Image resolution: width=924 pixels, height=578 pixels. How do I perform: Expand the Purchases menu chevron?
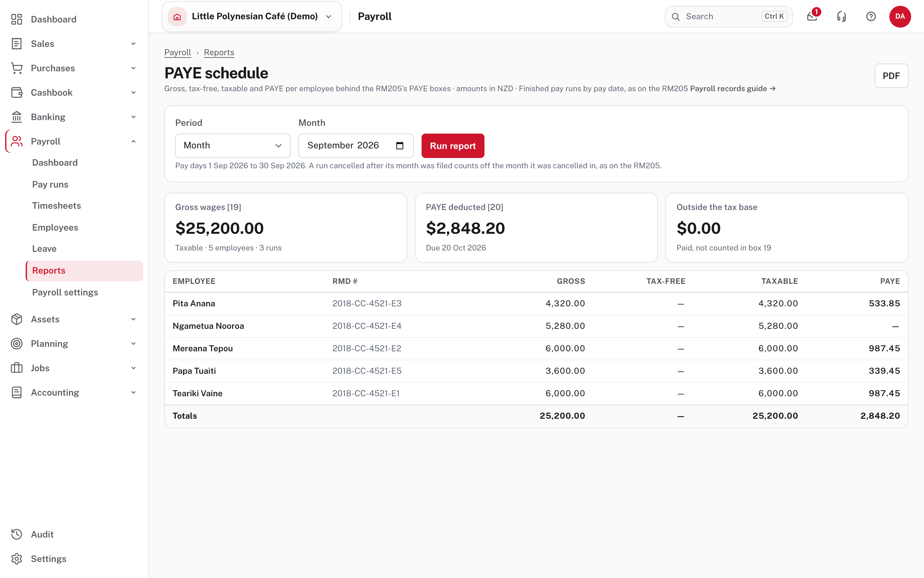(x=133, y=68)
